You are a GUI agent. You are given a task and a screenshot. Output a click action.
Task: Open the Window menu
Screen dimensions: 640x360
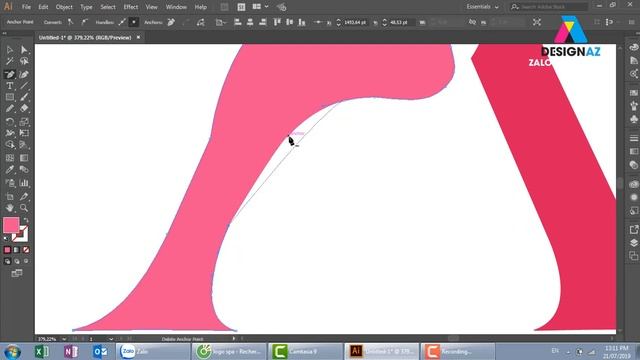click(176, 7)
